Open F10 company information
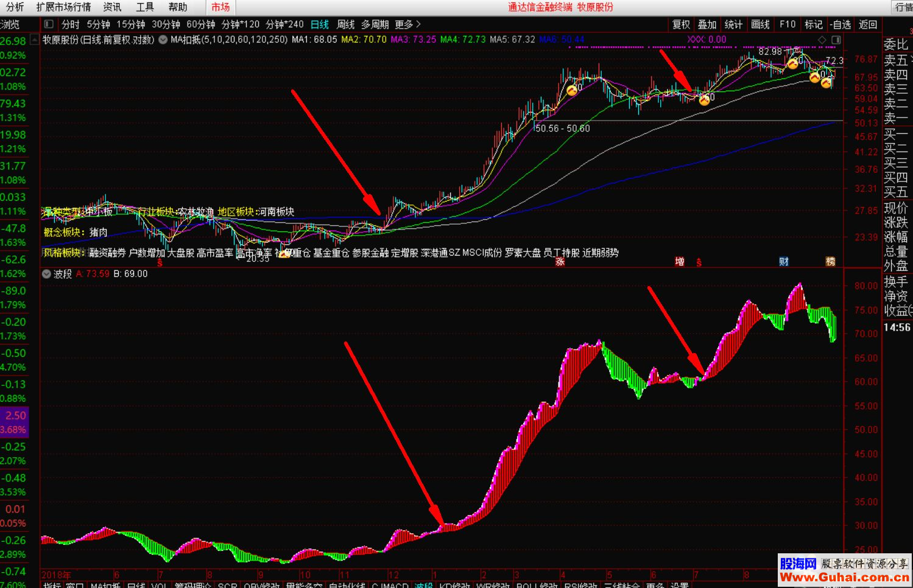The height and width of the screenshot is (588, 913). pyautogui.click(x=788, y=24)
